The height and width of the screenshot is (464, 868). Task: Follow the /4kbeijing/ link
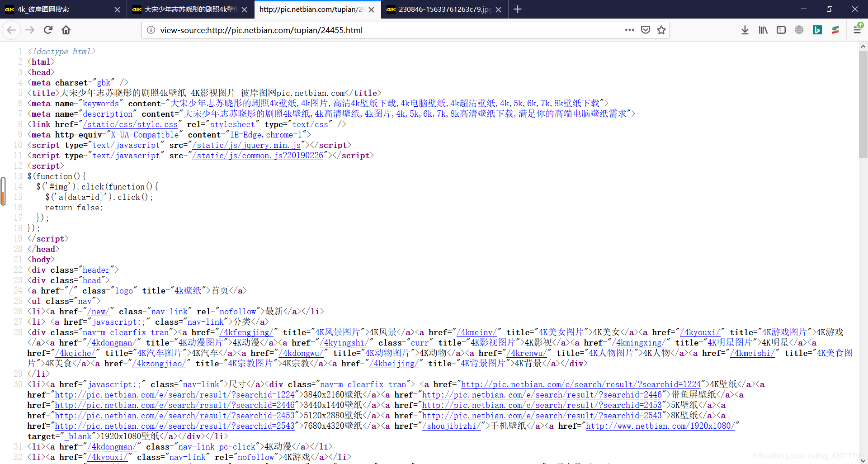[x=394, y=364]
